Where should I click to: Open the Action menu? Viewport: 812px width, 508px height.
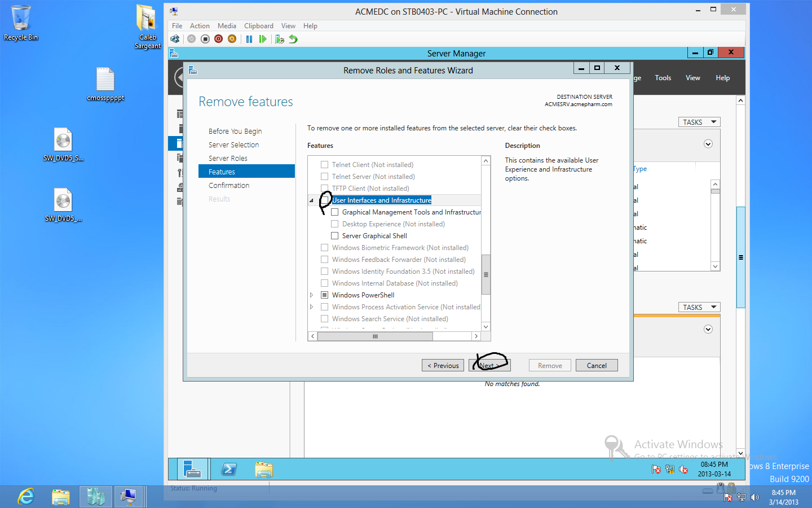(200, 26)
